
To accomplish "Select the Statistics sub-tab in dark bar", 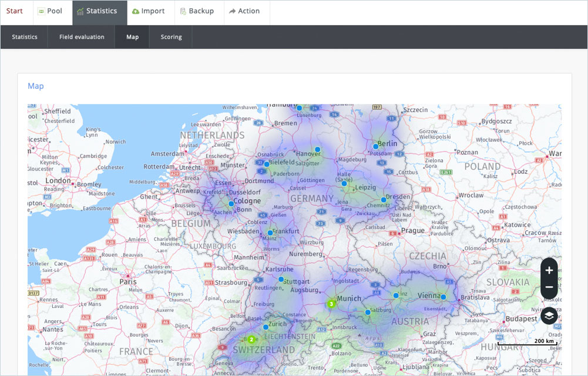I will 25,37.
